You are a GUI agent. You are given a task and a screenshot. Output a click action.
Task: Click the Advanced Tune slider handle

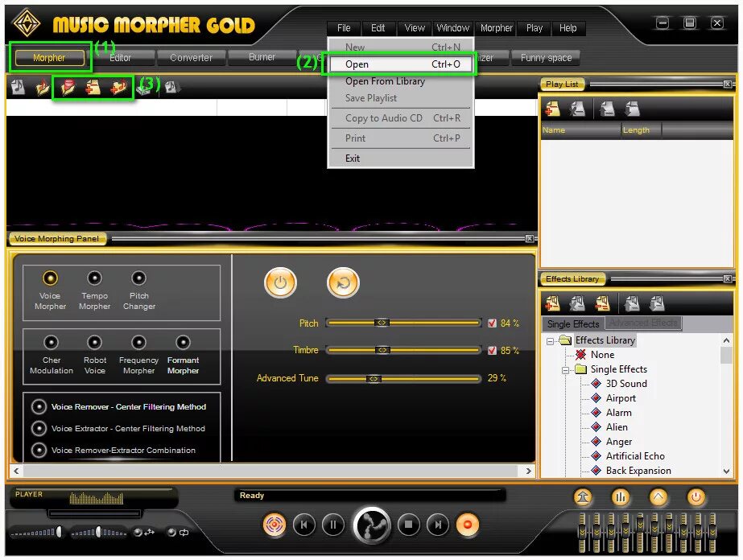point(374,378)
